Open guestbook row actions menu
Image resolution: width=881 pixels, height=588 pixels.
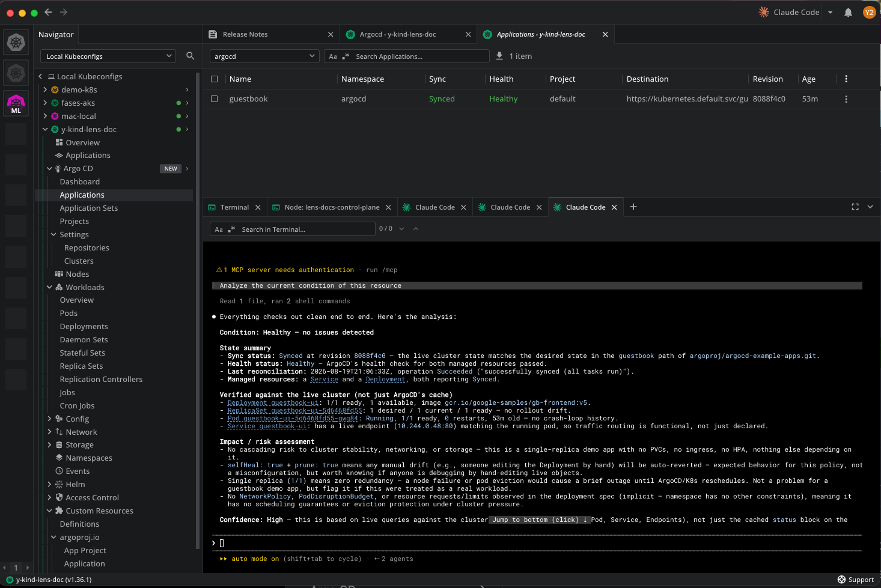coord(846,99)
